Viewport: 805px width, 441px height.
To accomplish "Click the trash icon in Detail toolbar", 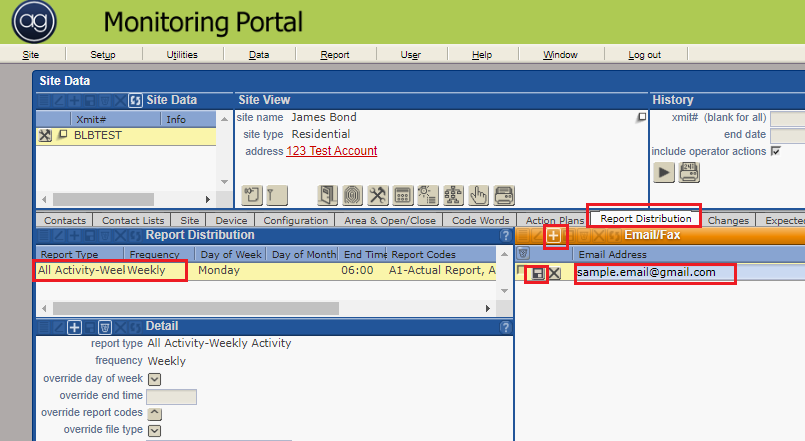I will pyautogui.click(x=104, y=327).
